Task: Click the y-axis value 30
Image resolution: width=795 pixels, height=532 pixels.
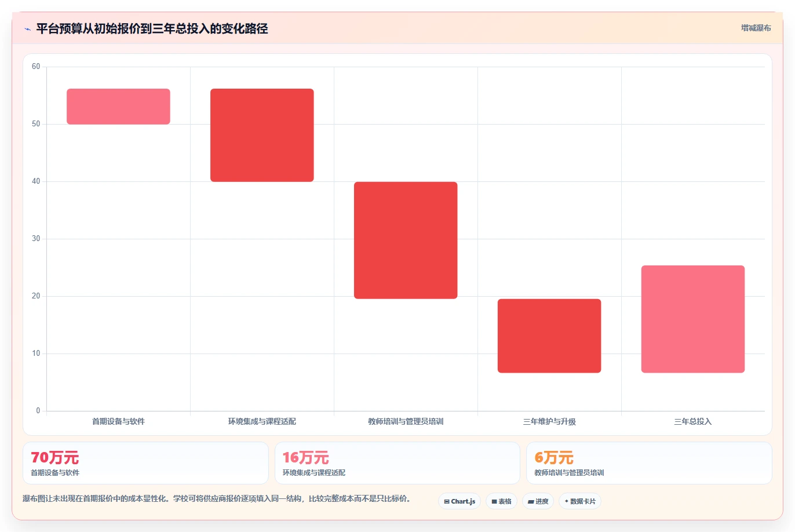Action: (x=36, y=239)
